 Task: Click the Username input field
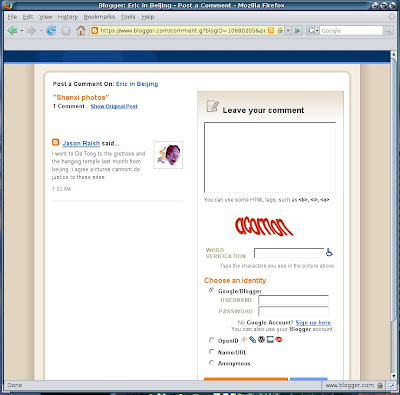(293, 300)
